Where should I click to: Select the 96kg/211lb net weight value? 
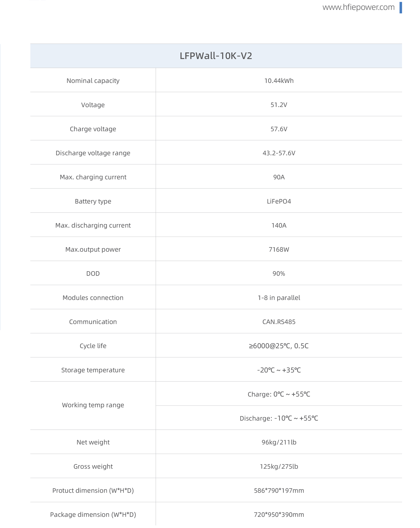pos(279,442)
